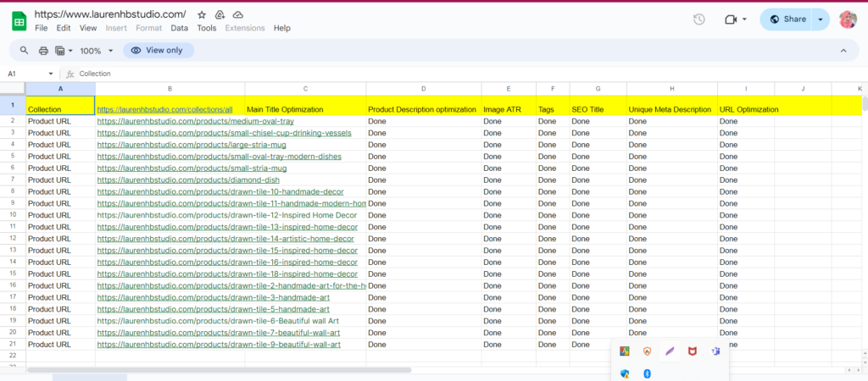Open version history clock icon
Image resolution: width=868 pixels, height=381 pixels.
(699, 19)
